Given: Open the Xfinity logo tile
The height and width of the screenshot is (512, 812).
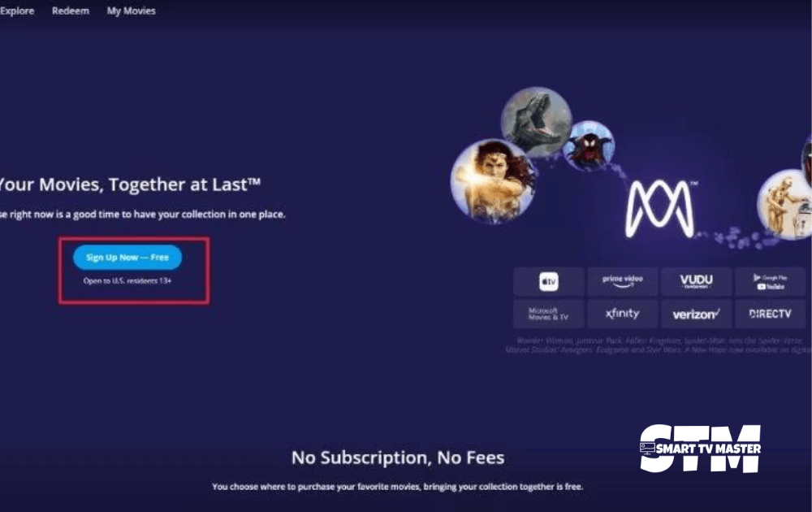Looking at the screenshot, I should 623,314.
